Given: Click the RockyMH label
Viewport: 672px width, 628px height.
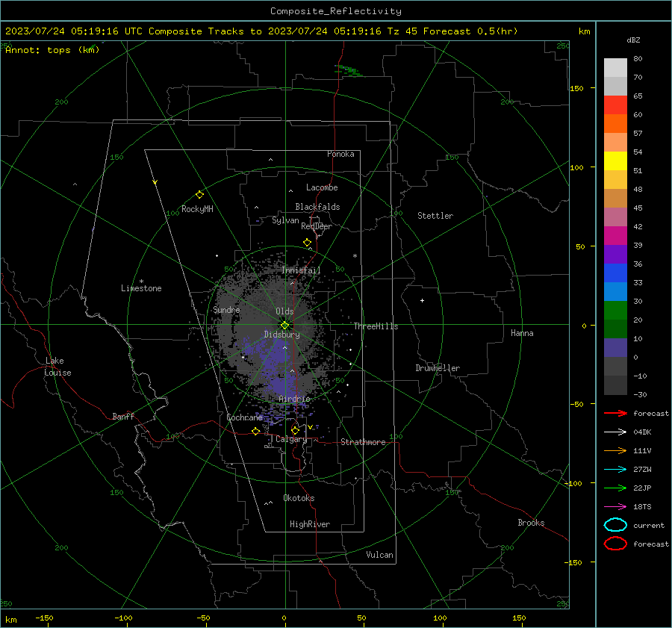Looking at the screenshot, I should [x=197, y=209].
